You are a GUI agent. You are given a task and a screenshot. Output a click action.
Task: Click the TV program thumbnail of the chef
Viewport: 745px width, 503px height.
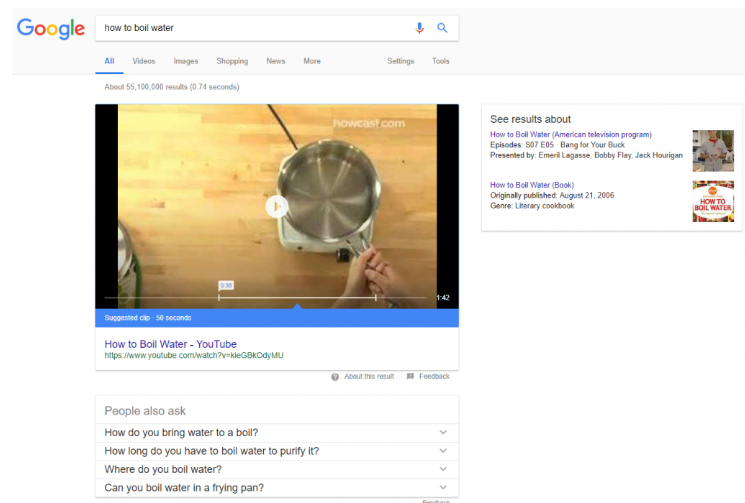click(713, 151)
